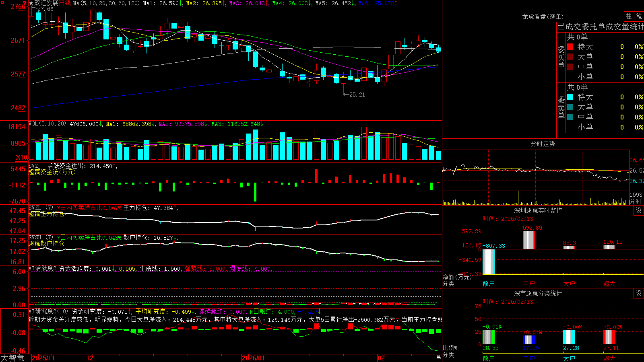Viewport: 644px width, 362px height.
Task: Click the SVSH indicator name
Action: coord(35,238)
